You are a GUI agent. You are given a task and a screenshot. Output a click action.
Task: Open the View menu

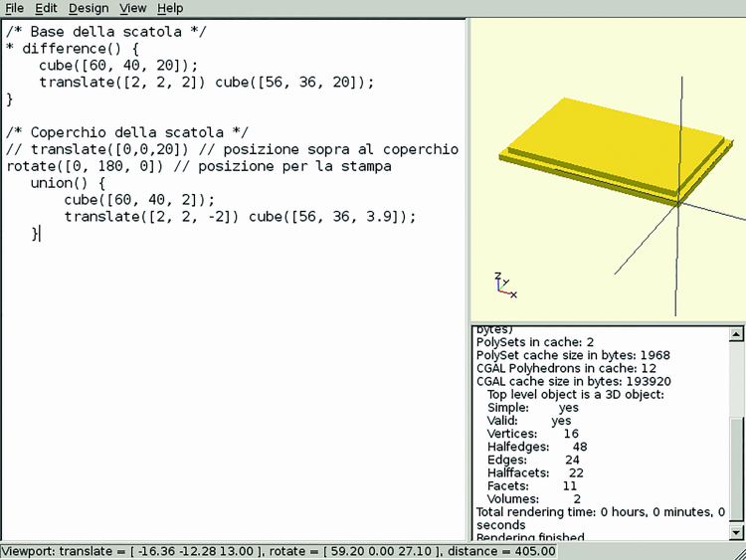click(132, 8)
